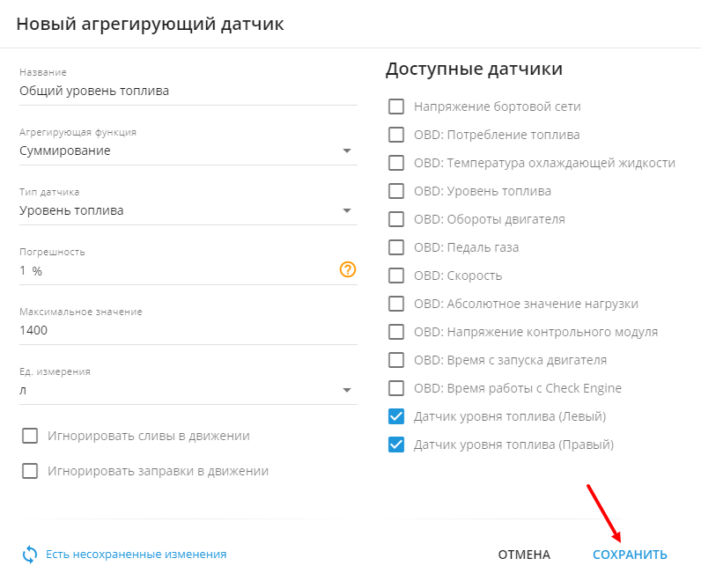The image size is (701, 588).
Task: Click the Есть несохраненные изменения link
Action: [137, 555]
